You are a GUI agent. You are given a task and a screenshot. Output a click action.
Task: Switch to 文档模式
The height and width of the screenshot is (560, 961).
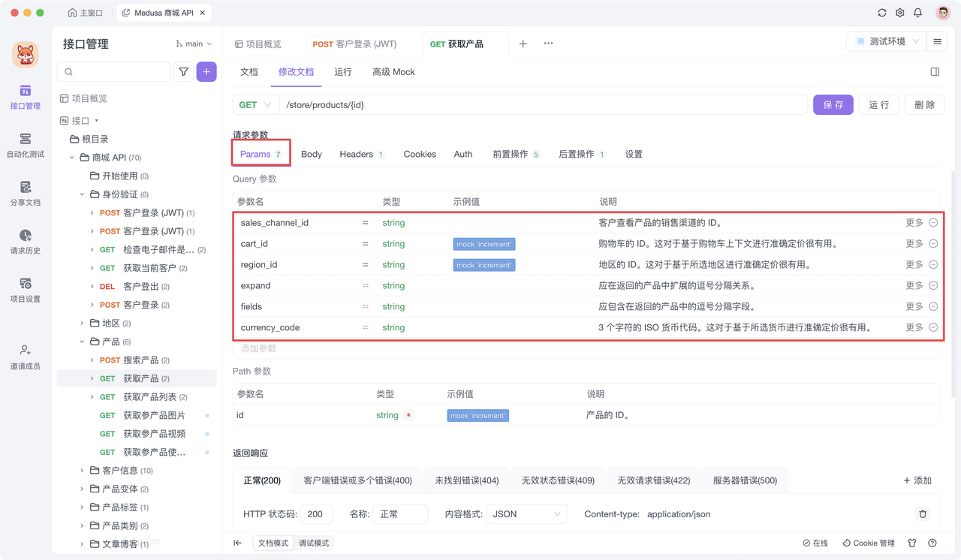273,543
